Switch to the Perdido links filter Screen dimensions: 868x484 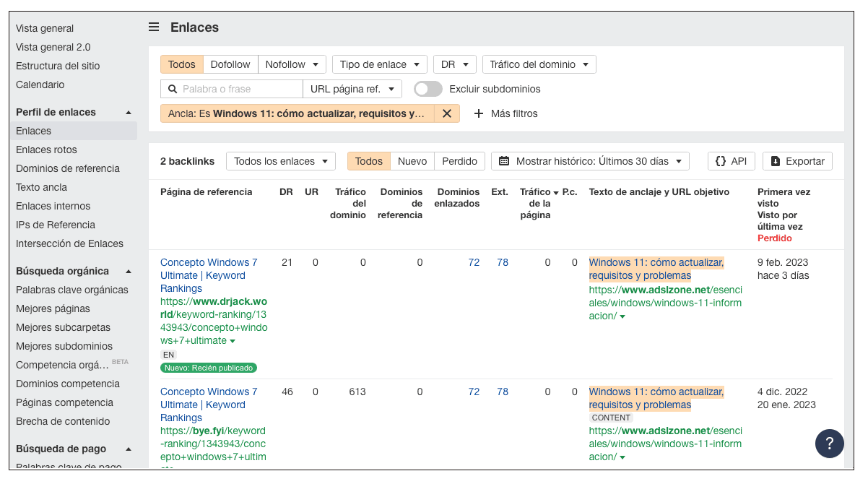[459, 161]
